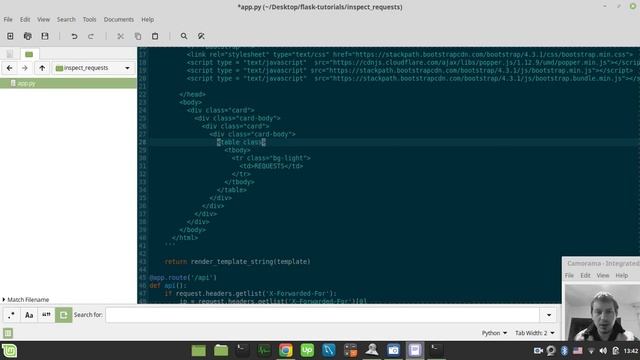Open the View menu
Viewport: 640px width, 360px height.
point(43,20)
